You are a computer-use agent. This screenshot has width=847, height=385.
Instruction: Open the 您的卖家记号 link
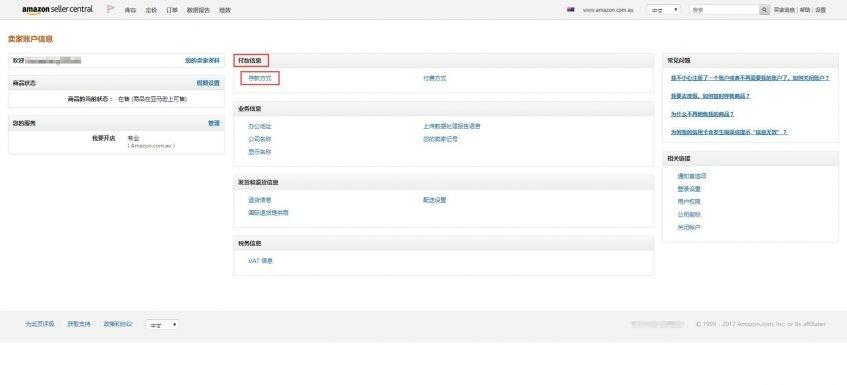(x=440, y=139)
